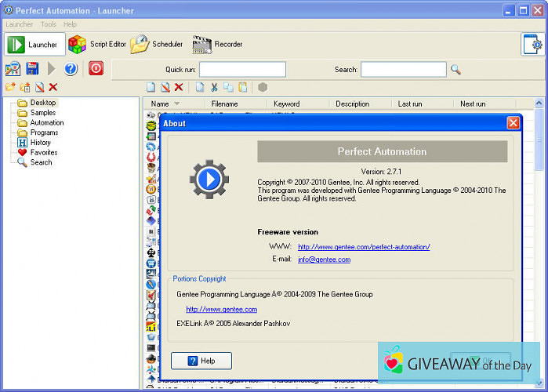Open the Recorder tab with clapperboard icon
Screen dimensions: 548x392
coord(218,45)
